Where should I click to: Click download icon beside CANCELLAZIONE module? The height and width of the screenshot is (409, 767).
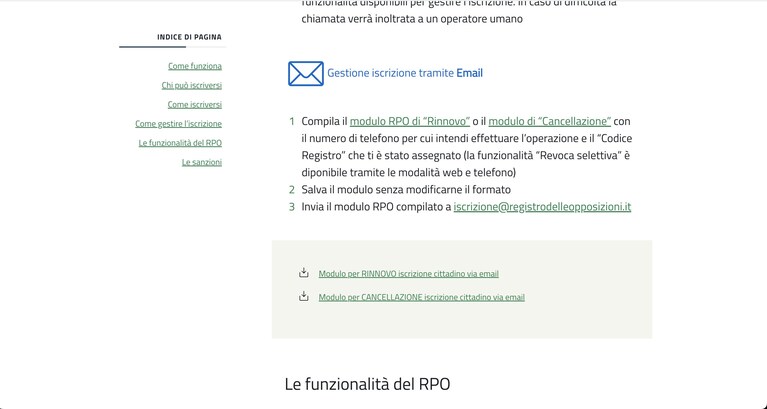coord(304,296)
